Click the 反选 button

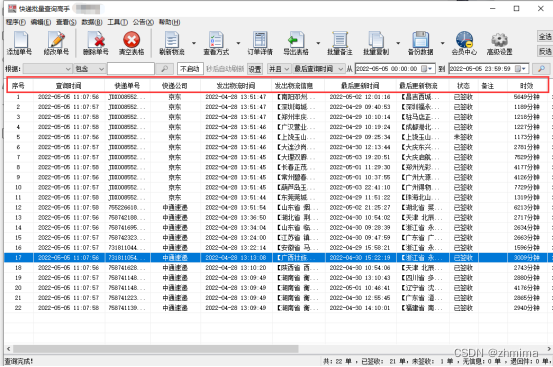(545, 51)
